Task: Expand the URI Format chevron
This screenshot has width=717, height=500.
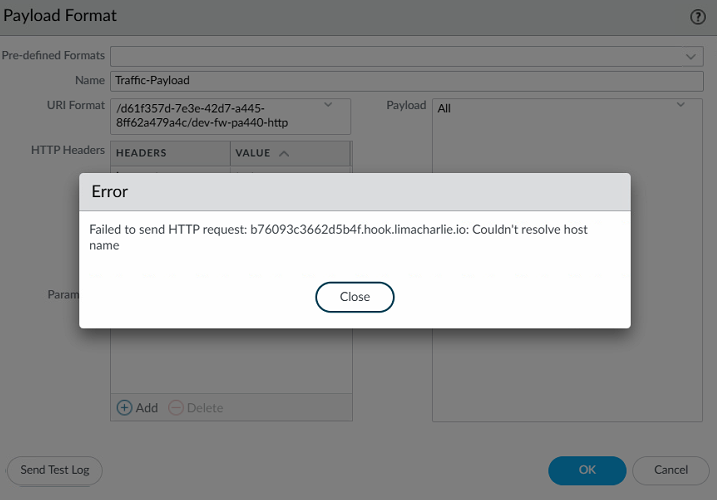Action: click(328, 105)
